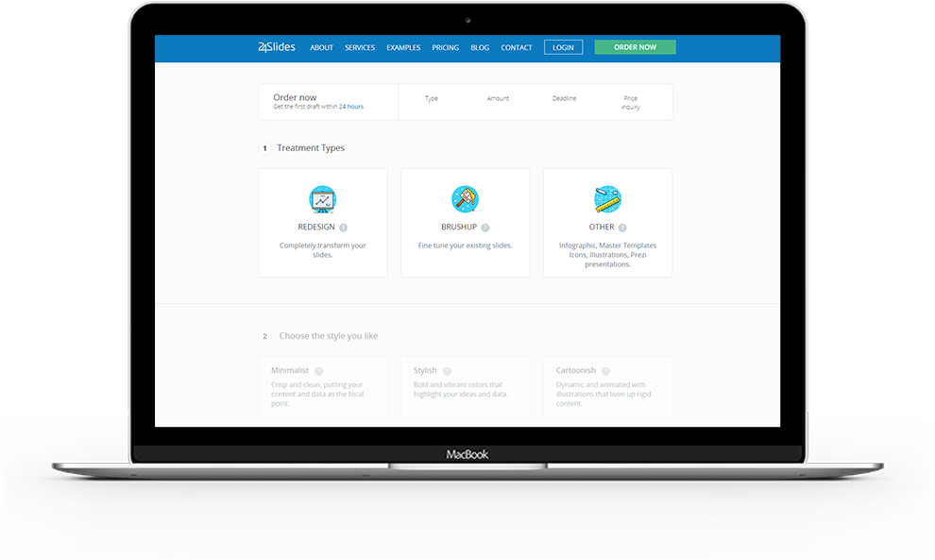Select the Other pencil and ruler icon
The image size is (935, 560).
pyautogui.click(x=607, y=199)
